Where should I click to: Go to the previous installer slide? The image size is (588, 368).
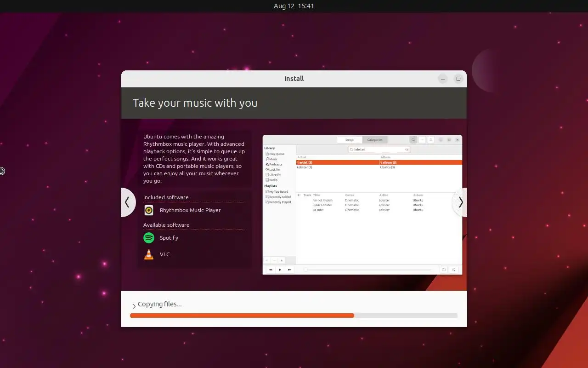pos(128,202)
